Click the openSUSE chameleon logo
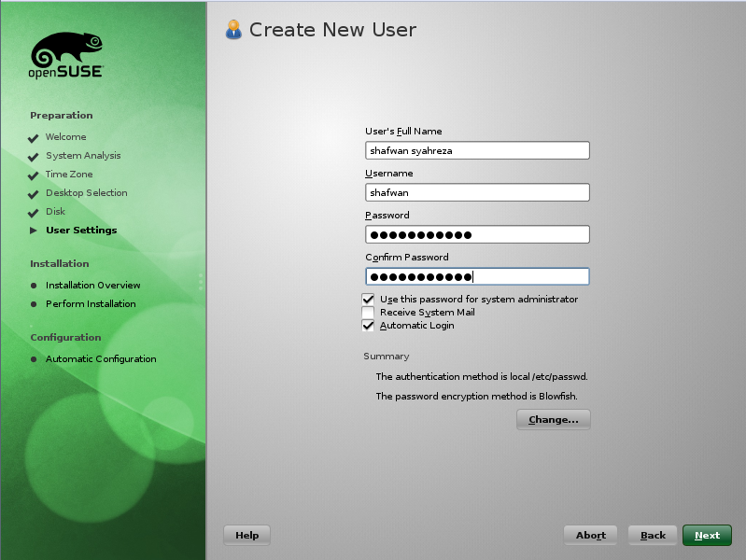Viewport: 746px width, 560px height. [x=66, y=55]
